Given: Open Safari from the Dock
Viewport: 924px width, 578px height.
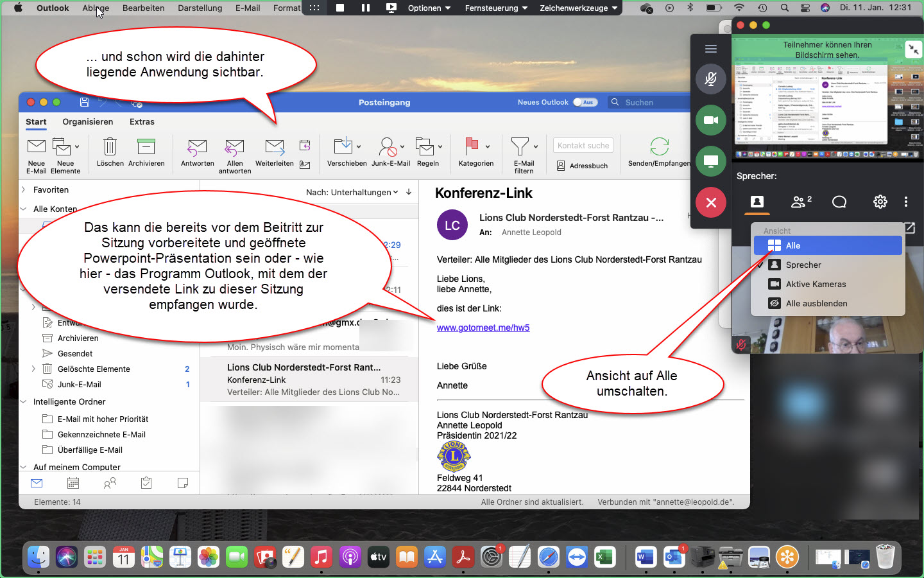Looking at the screenshot, I should click(549, 557).
